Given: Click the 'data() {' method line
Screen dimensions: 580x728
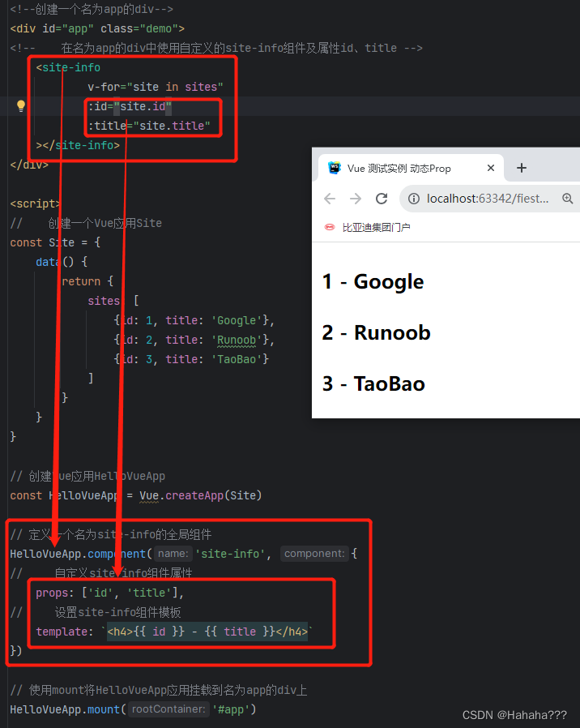Looking at the screenshot, I should 62,262.
